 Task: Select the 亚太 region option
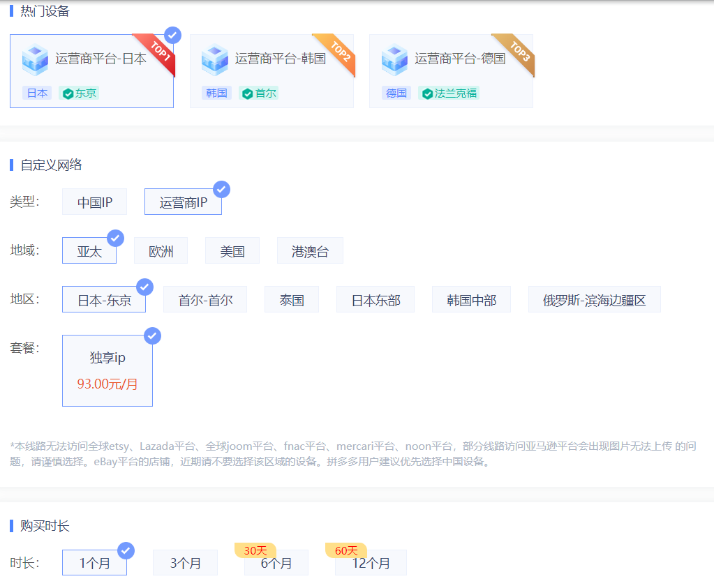point(89,251)
